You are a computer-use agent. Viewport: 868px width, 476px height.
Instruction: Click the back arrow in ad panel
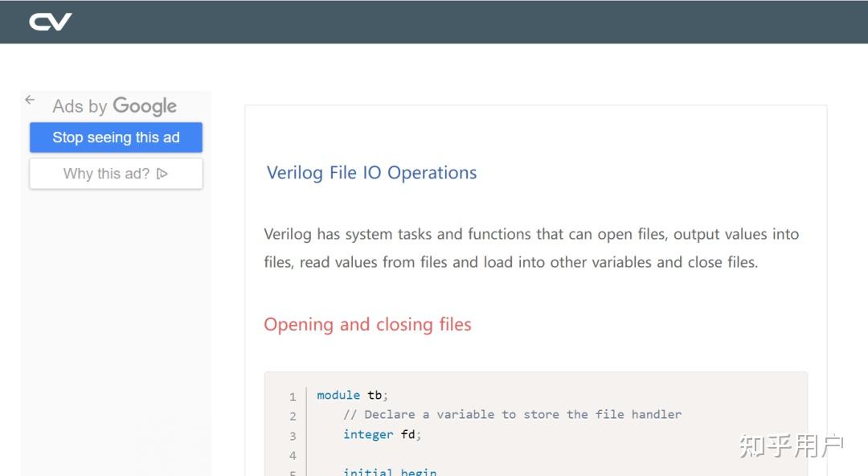(x=30, y=100)
